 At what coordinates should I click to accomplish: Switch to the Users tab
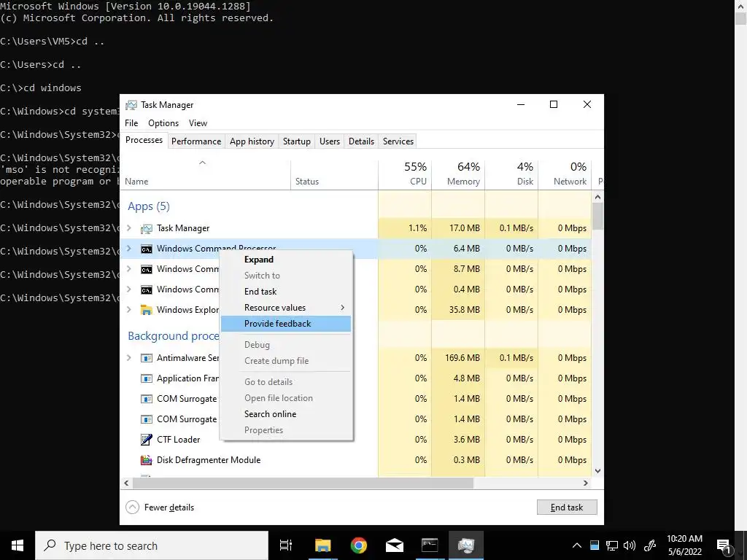click(330, 141)
